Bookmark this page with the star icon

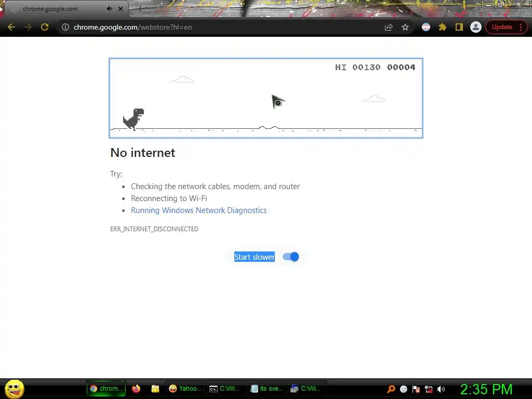(405, 27)
